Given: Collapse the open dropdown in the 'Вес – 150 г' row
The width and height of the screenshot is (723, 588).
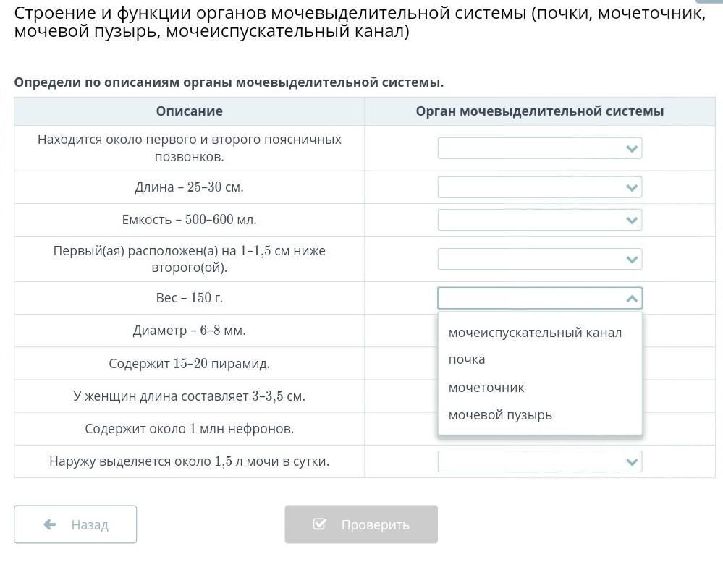Looking at the screenshot, I should point(632,298).
